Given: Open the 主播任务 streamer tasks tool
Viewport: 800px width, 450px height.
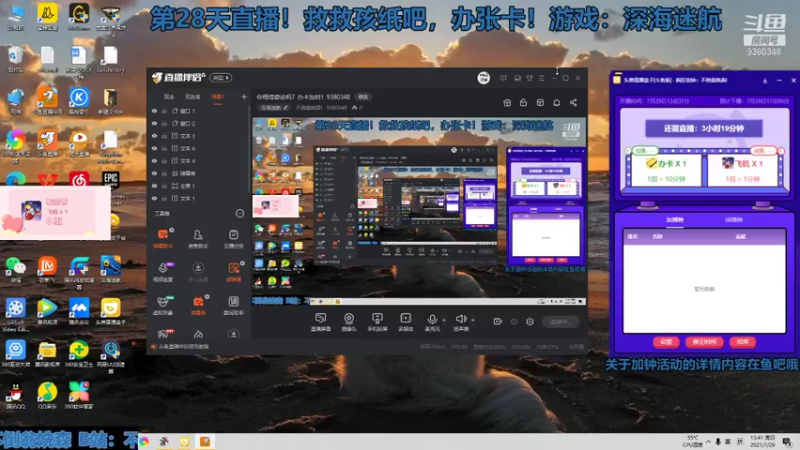Looking at the screenshot, I should [x=233, y=238].
